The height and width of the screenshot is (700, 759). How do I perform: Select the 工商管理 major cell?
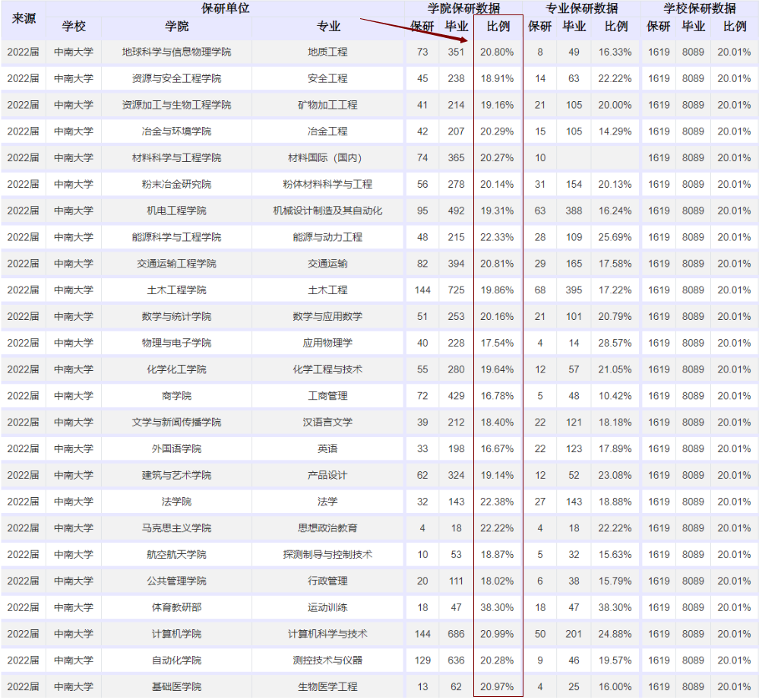[327, 396]
